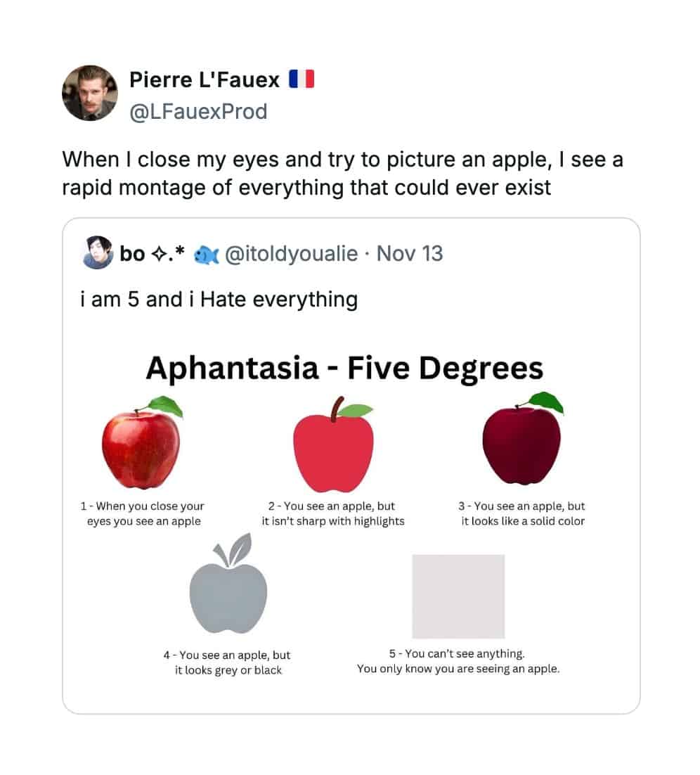Select the flat red apple illustration
This screenshot has width=700, height=775.
pos(334,446)
